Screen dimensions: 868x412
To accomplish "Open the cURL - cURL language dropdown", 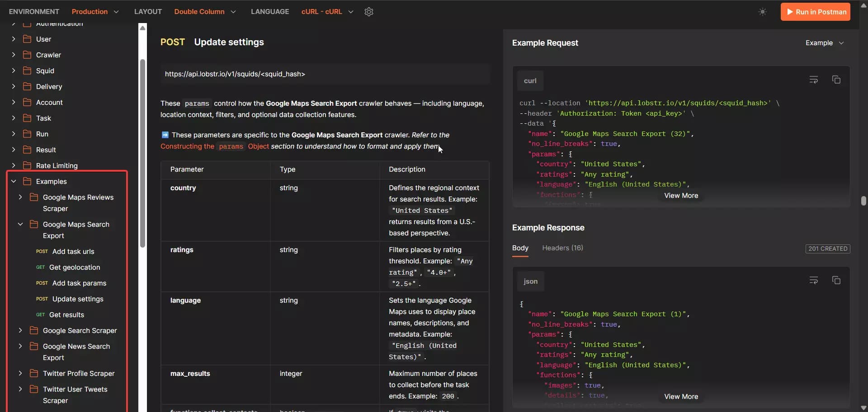I will [327, 12].
